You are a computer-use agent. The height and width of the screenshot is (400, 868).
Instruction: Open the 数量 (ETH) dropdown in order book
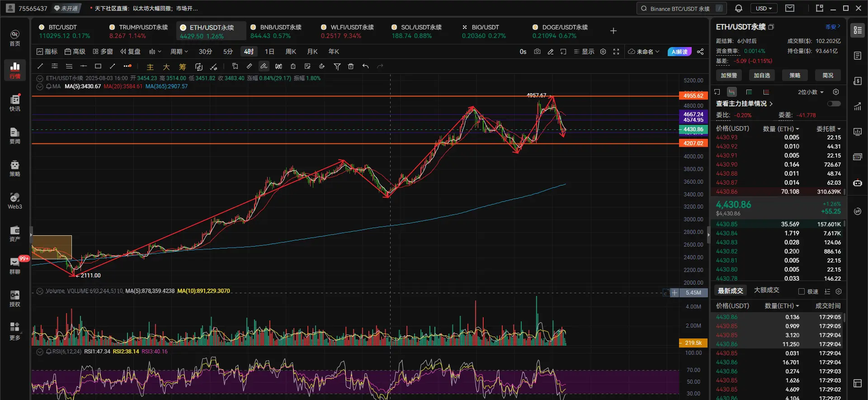781,129
